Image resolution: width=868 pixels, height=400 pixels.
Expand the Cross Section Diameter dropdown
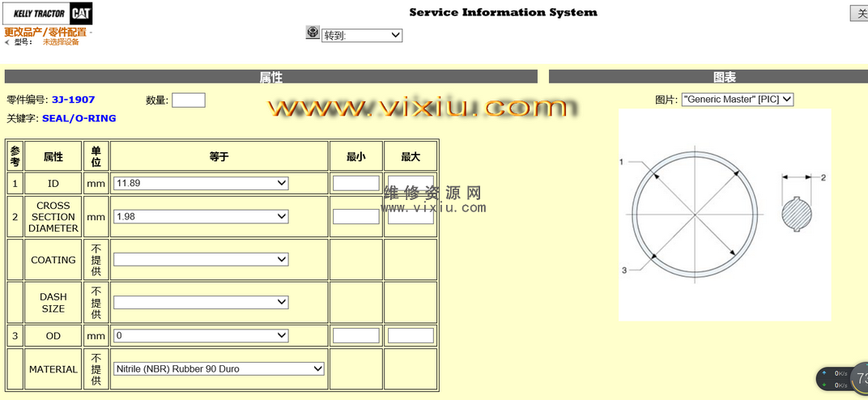pyautogui.click(x=201, y=217)
